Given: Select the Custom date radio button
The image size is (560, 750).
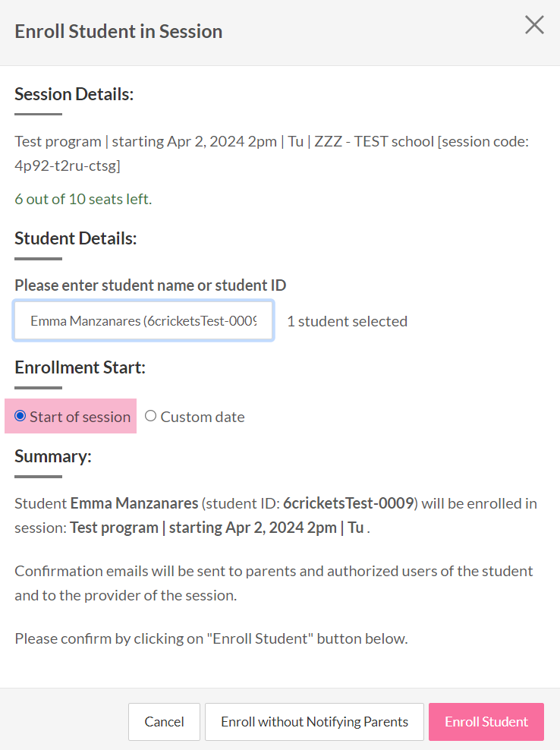Looking at the screenshot, I should pos(150,416).
